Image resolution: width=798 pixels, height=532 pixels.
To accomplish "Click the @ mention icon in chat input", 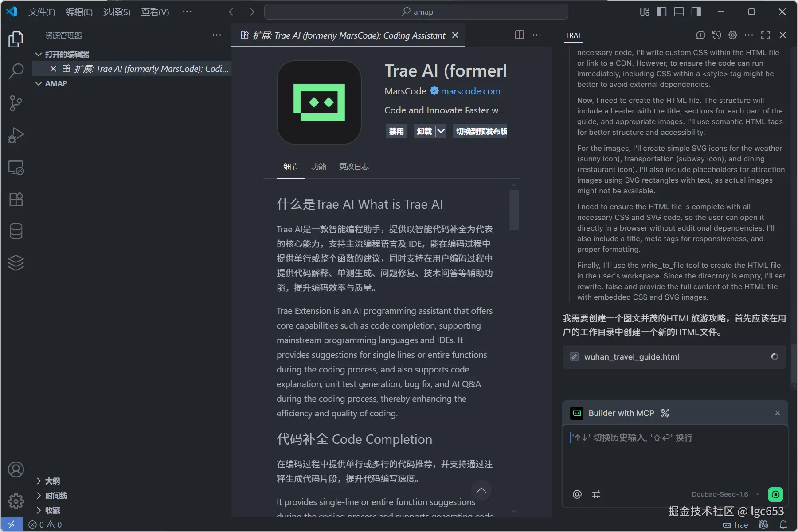I will 577,494.
